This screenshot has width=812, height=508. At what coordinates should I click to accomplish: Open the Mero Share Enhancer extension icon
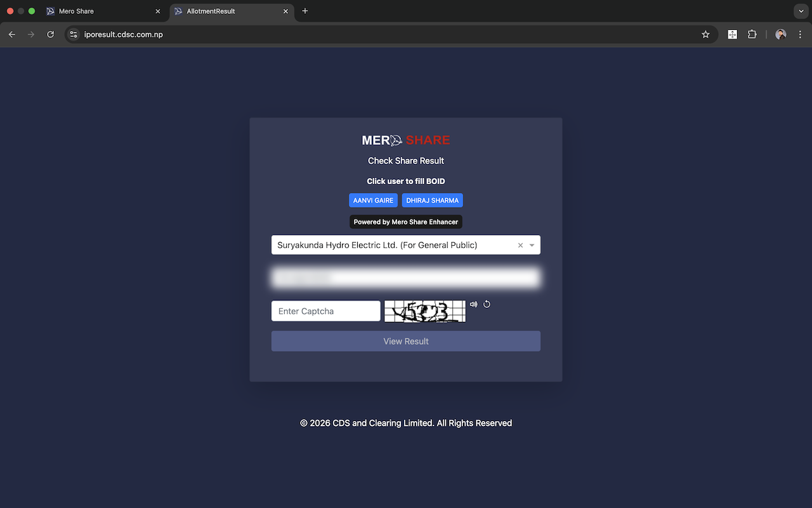(733, 34)
